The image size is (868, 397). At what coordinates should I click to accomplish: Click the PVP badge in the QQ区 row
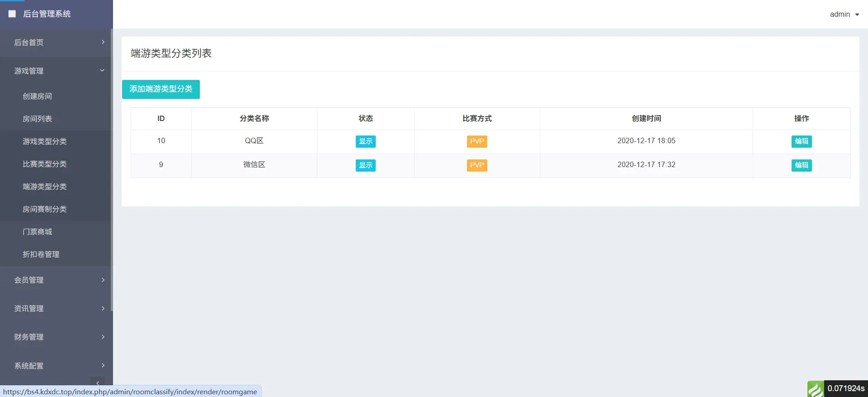[477, 141]
